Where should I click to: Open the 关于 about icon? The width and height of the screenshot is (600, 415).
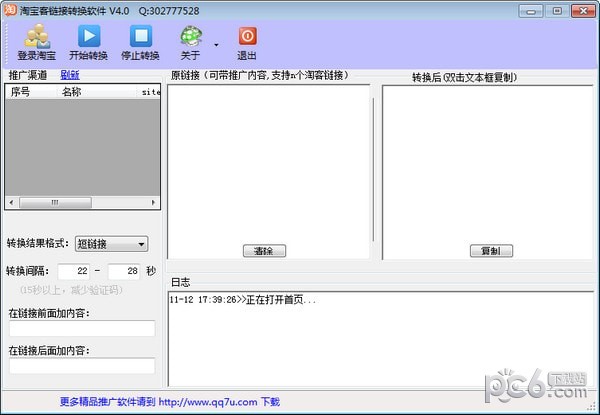pos(191,42)
